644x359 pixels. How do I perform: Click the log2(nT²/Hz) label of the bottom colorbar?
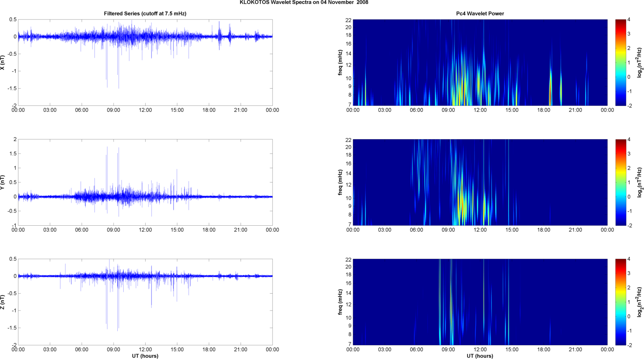click(640, 302)
